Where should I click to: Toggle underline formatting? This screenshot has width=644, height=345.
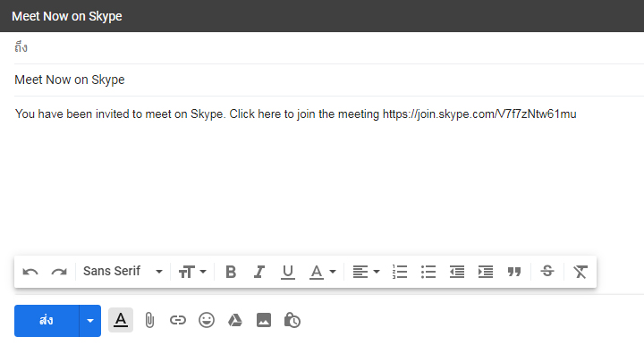(288, 272)
